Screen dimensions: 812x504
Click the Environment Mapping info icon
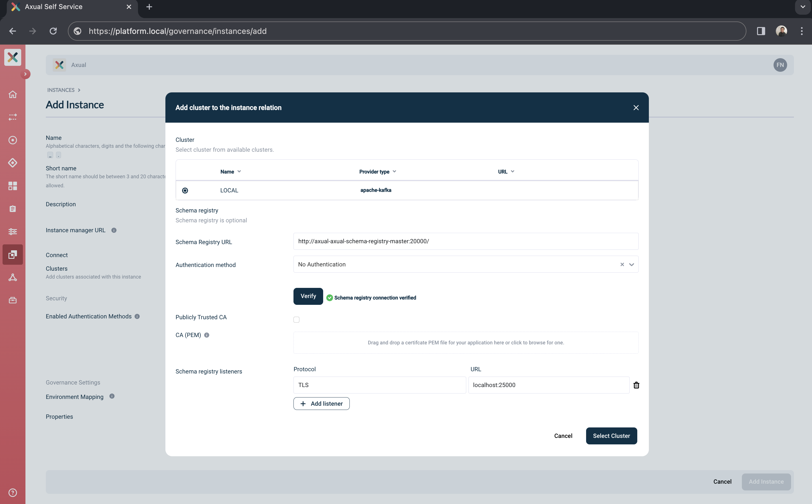[x=112, y=396]
